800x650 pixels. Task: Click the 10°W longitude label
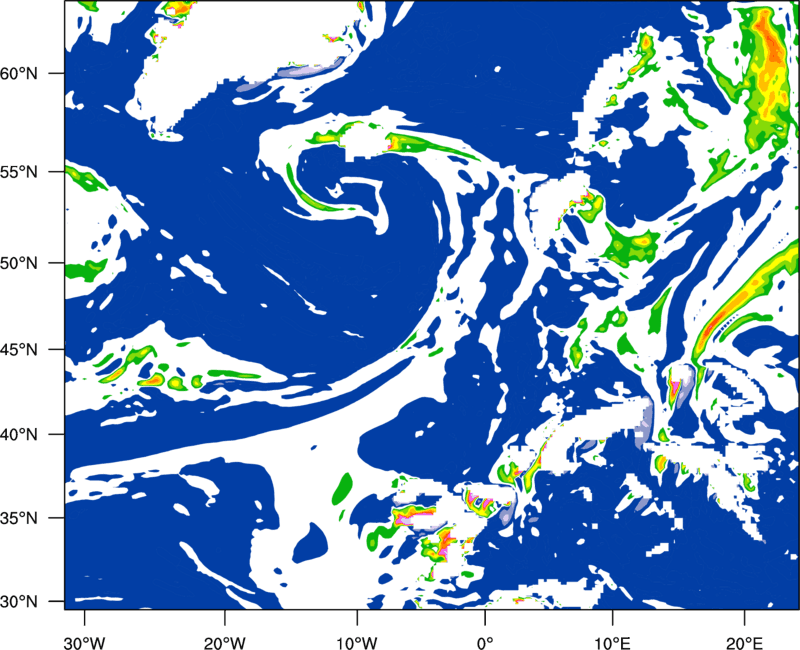356,643
